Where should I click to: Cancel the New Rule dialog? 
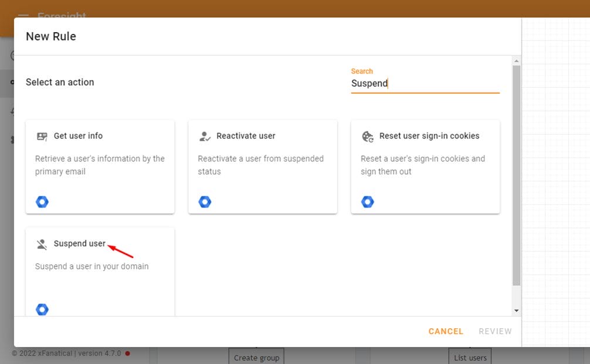(x=446, y=331)
